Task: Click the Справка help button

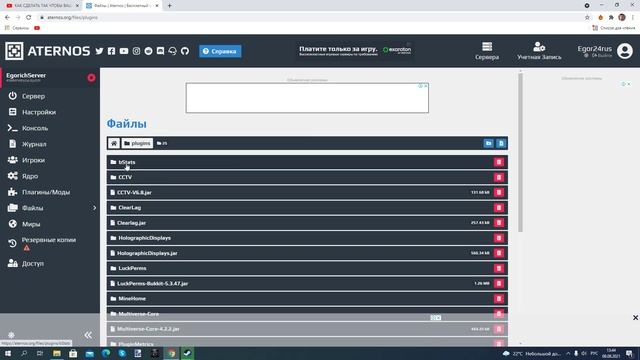Action: pyautogui.click(x=220, y=51)
